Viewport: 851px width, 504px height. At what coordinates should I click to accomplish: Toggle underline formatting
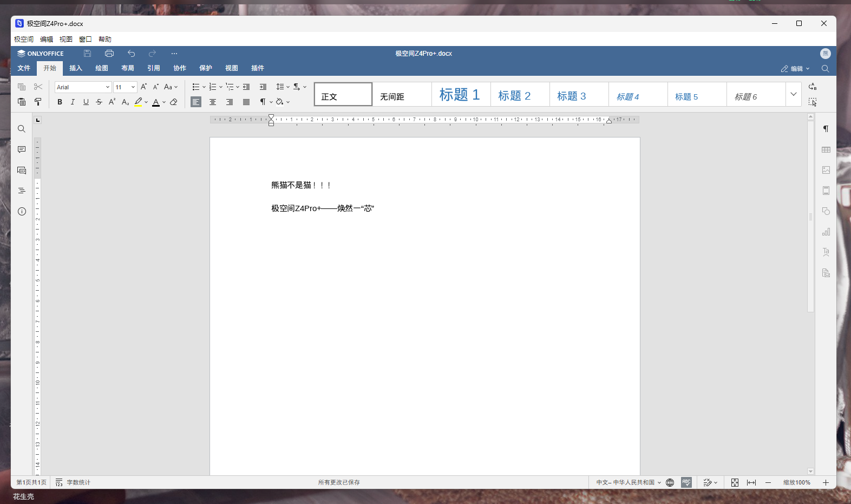86,102
